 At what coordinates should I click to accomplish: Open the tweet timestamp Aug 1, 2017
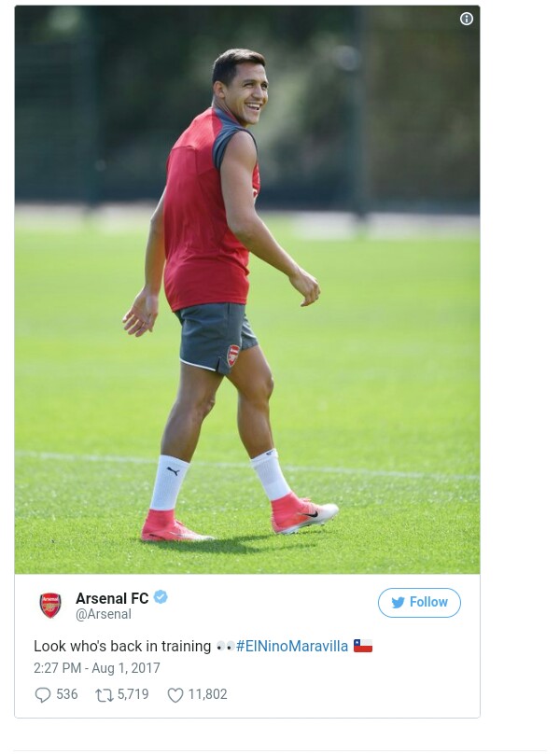pyautogui.click(x=97, y=668)
